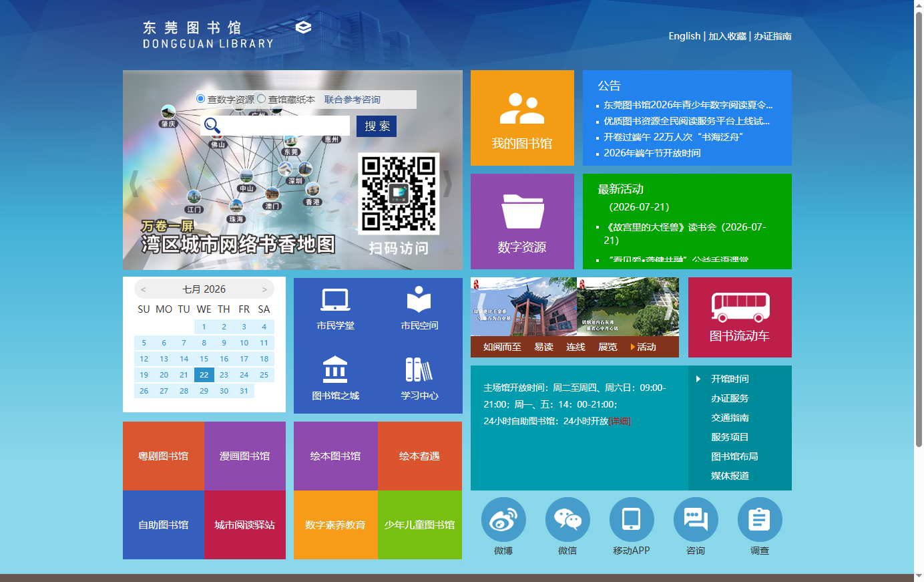This screenshot has width=924, height=582.
Task: Open 图书馆布局 in info menu
Action: click(x=734, y=456)
